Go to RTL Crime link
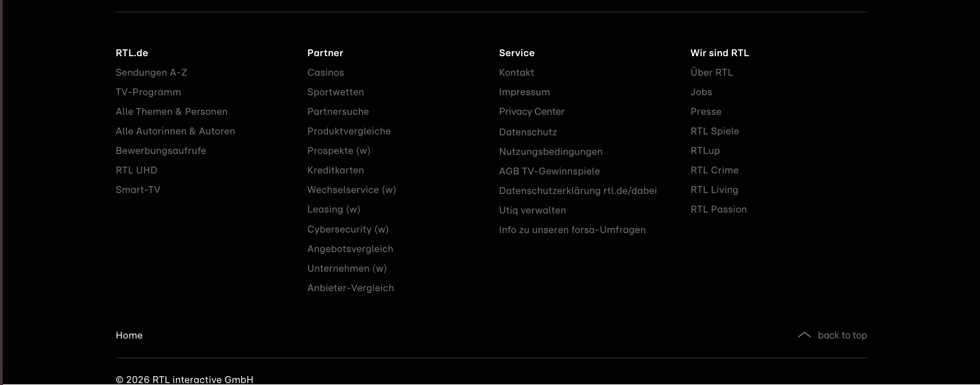 (x=715, y=170)
